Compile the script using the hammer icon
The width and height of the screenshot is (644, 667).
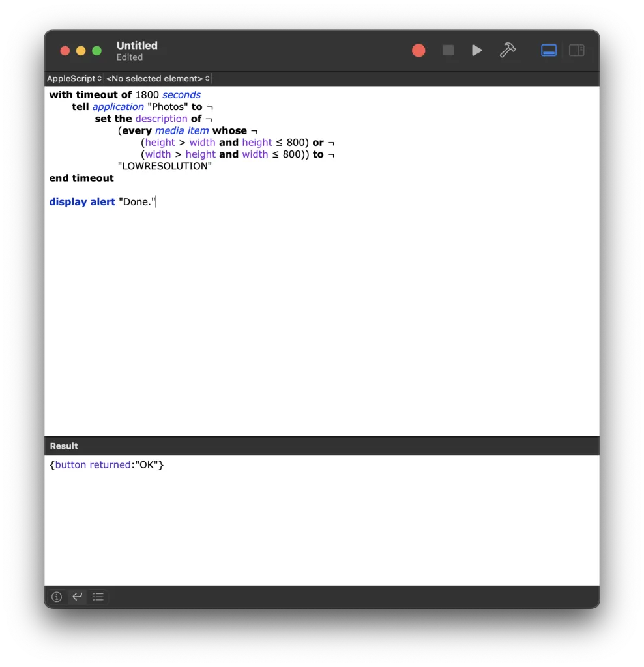click(508, 50)
